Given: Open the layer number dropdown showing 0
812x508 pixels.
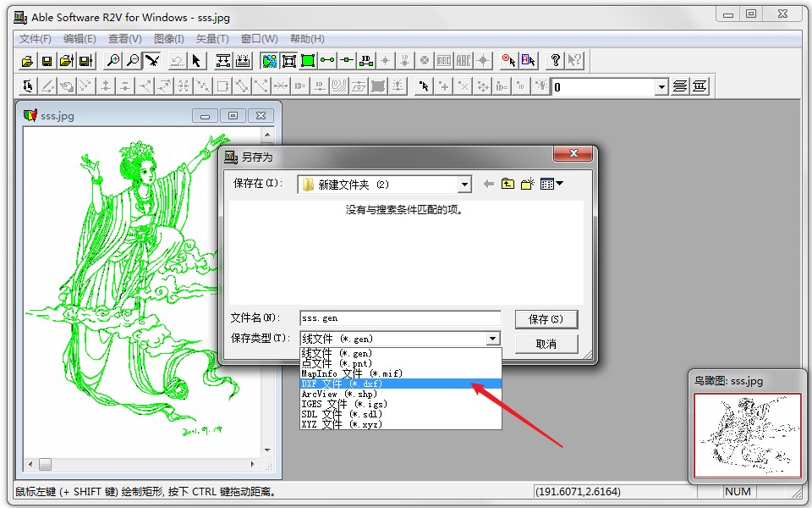Looking at the screenshot, I should coord(661,87).
